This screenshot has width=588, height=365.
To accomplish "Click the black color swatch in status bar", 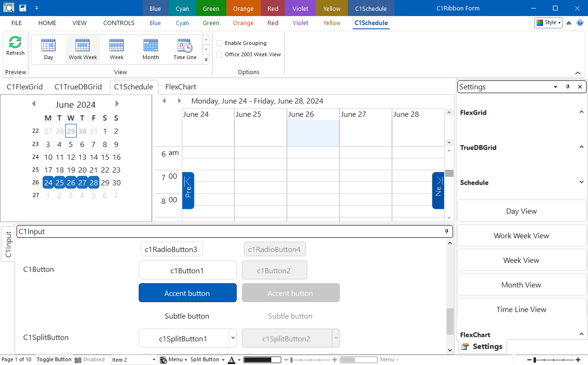I will [262, 360].
